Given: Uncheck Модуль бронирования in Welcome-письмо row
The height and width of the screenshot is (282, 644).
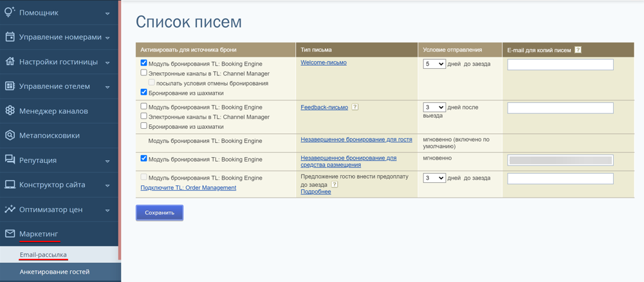Looking at the screenshot, I should tap(143, 63).
